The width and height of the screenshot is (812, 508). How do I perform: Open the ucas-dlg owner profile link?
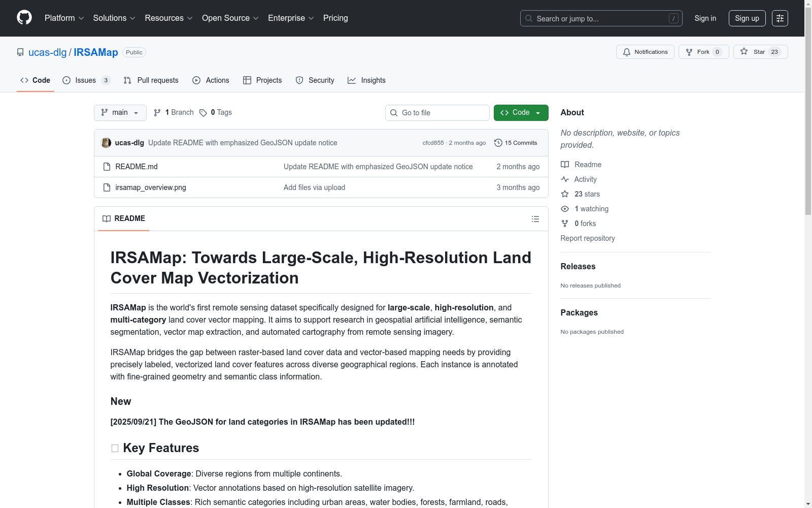tap(47, 52)
